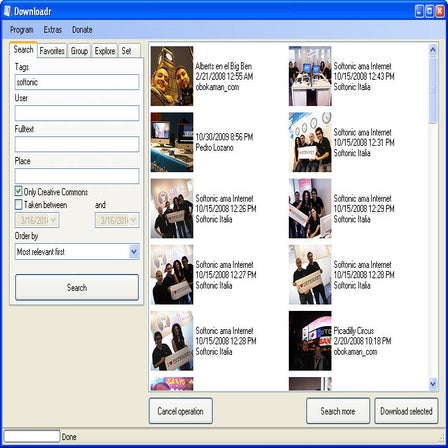Select the Big Ben photo thumbnail
448x448 pixels.
coord(172,76)
